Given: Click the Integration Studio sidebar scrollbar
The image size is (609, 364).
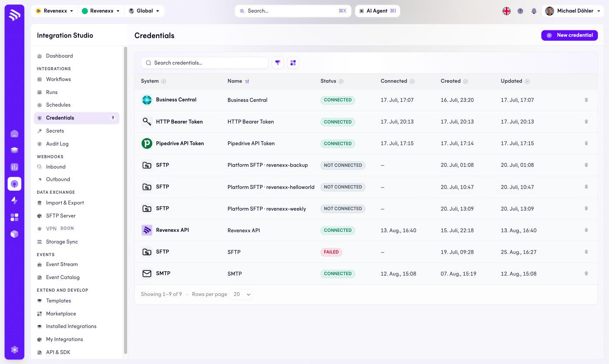Looking at the screenshot, I should 126,200.
